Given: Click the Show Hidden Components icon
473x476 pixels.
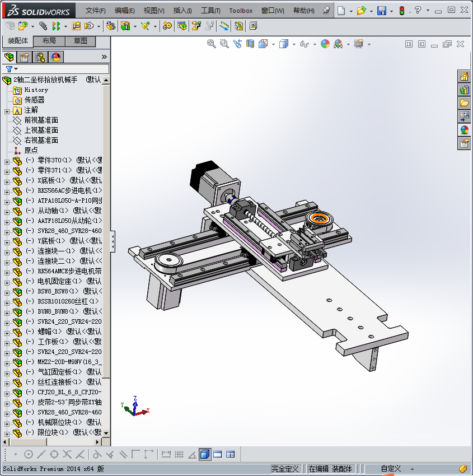Looking at the screenshot, I should (110, 26).
